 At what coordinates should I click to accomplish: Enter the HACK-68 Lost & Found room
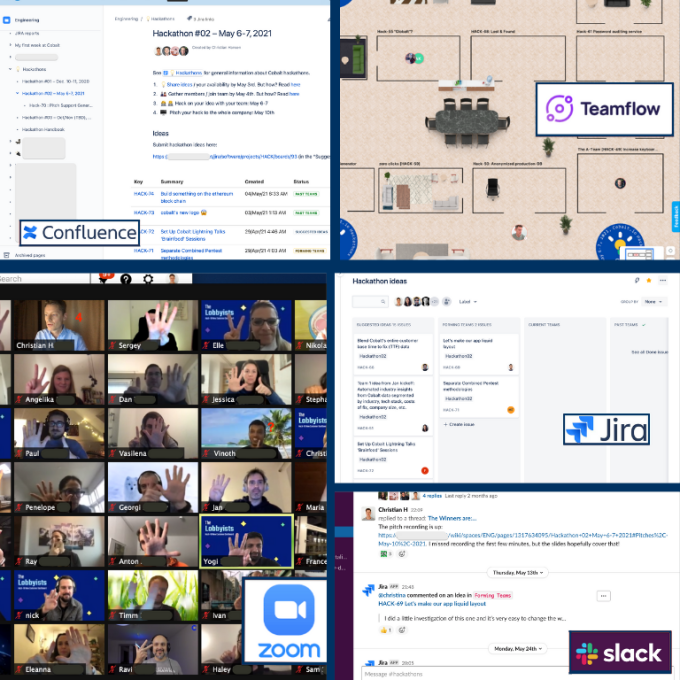(518, 58)
